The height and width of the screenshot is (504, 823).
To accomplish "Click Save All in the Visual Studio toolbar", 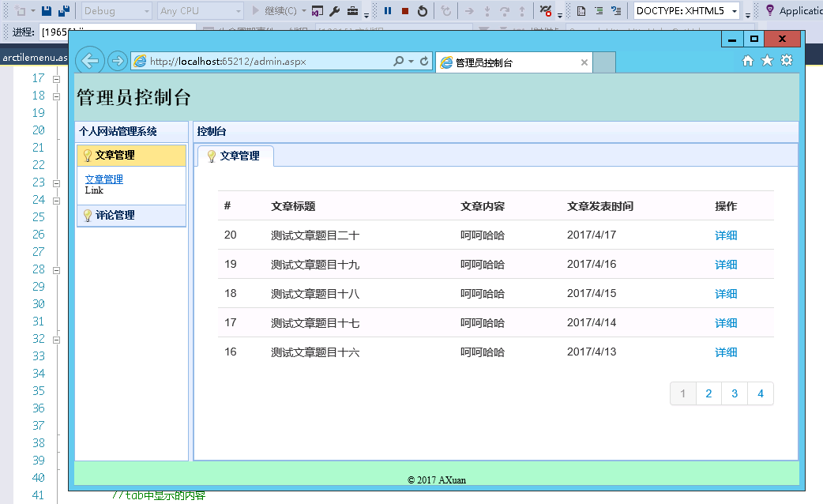I will 63,10.
